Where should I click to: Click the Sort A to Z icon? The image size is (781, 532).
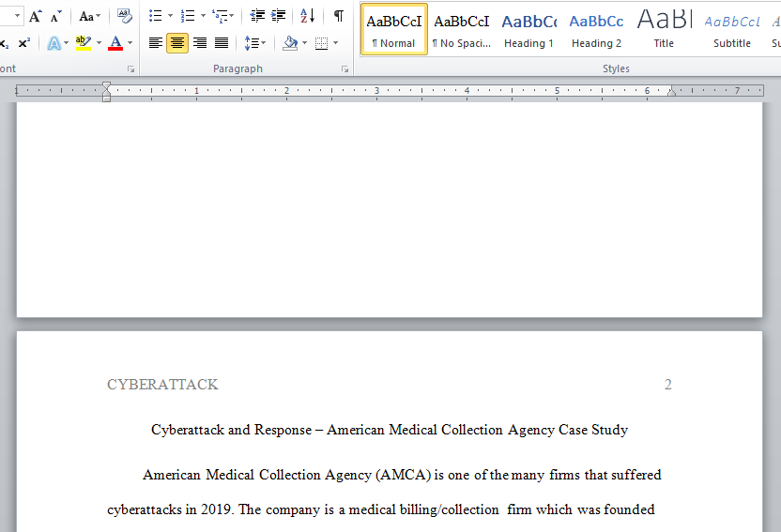[307, 17]
